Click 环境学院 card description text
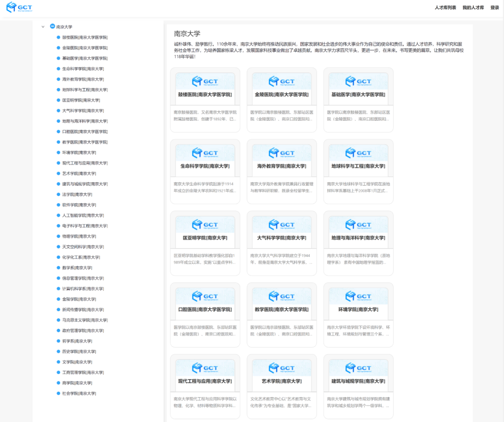Viewport: 504px width, 422px height. (358, 331)
